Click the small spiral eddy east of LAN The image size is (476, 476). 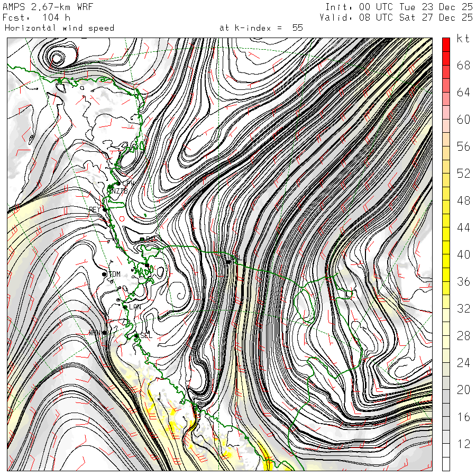point(179,291)
